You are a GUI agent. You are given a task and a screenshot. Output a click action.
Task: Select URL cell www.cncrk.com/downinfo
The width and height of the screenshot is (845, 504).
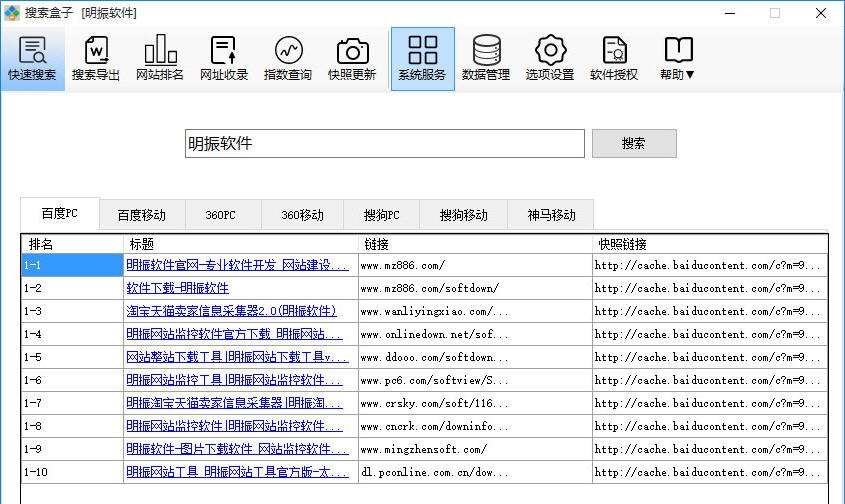475,426
